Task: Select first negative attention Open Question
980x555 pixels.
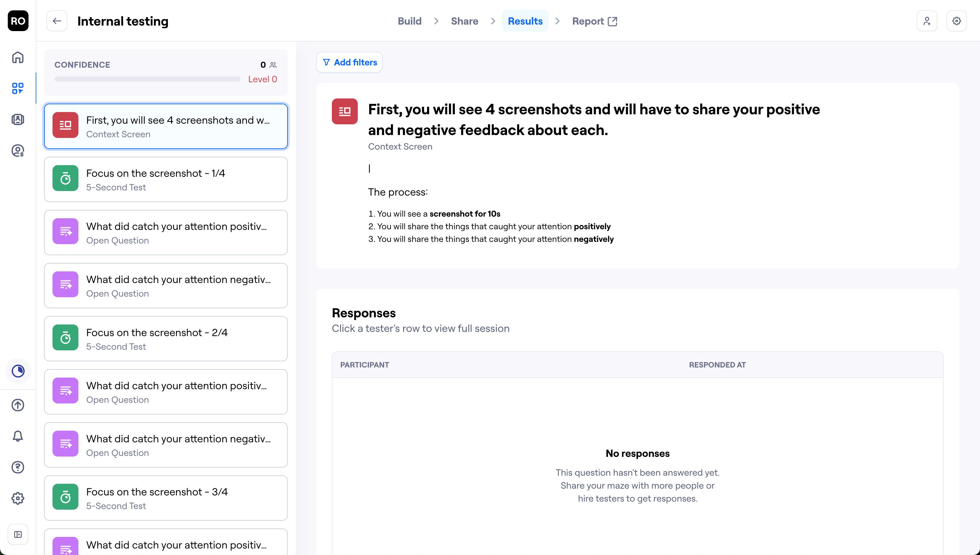Action: point(166,286)
